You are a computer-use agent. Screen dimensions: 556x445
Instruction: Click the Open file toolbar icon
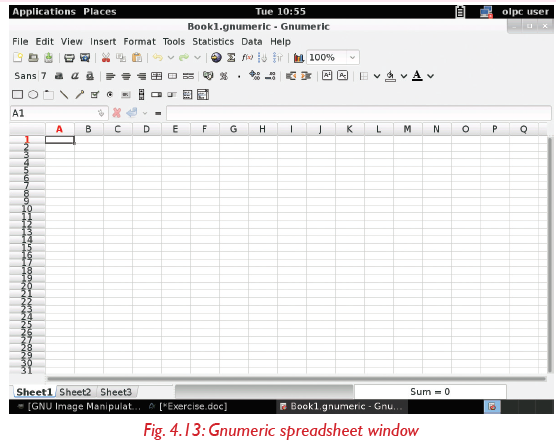click(x=33, y=57)
